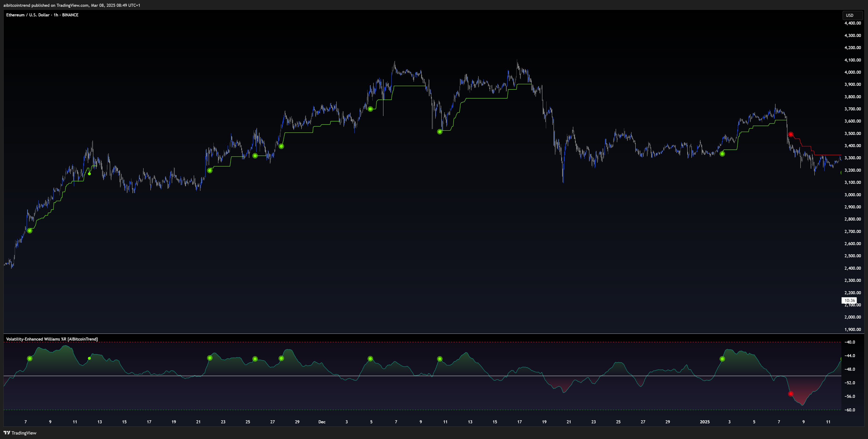Click the 4,100.00 price axis label
The width and height of the screenshot is (868, 439).
[x=853, y=60]
